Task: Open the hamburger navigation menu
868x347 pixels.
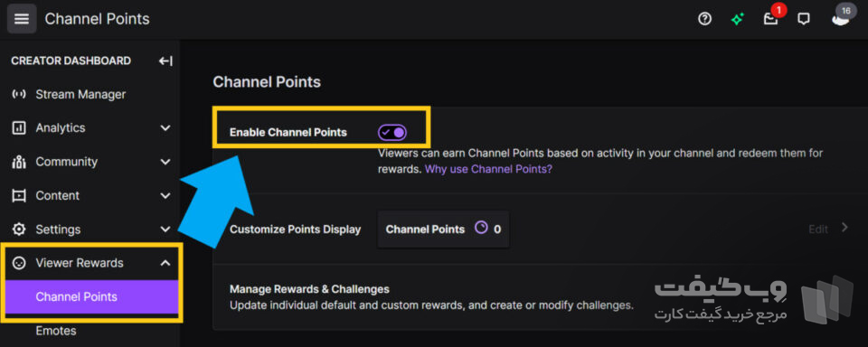Action: (22, 19)
